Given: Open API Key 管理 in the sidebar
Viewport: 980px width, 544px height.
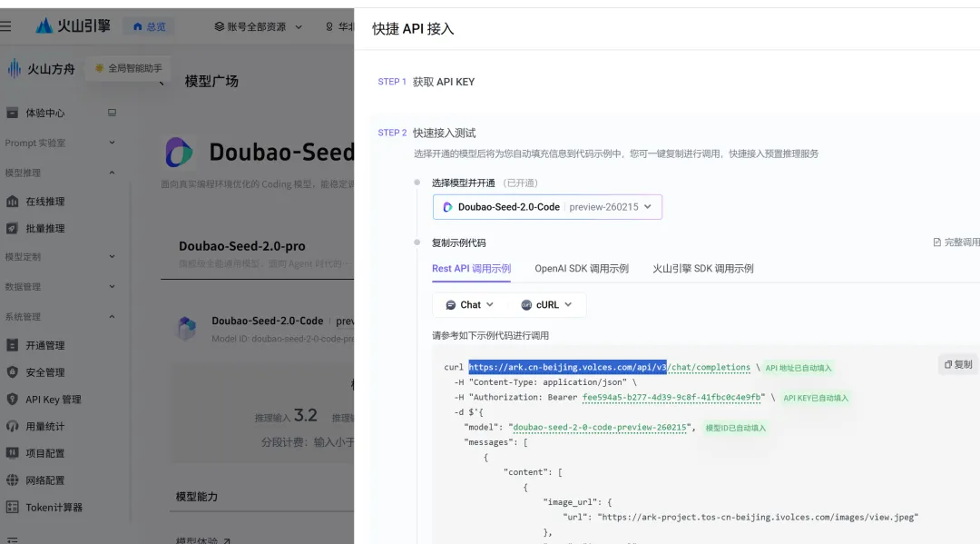Looking at the screenshot, I should (x=54, y=400).
